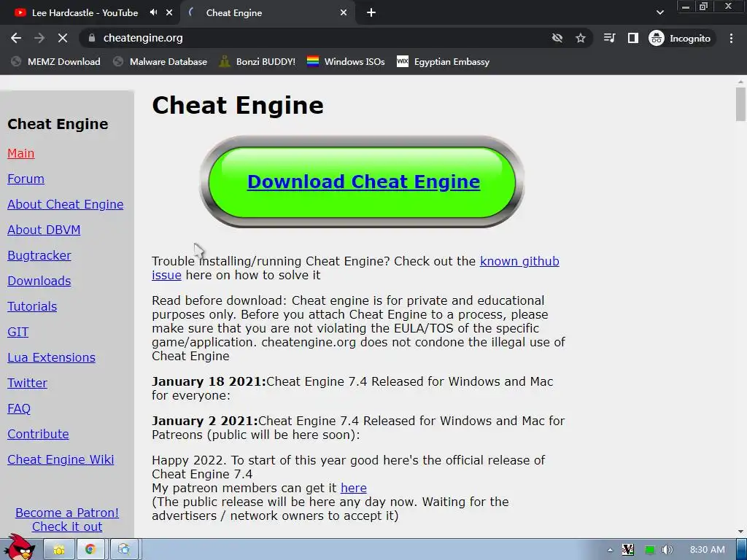Click the browser back arrow
Viewport: 747px width, 560px height.
click(x=16, y=38)
